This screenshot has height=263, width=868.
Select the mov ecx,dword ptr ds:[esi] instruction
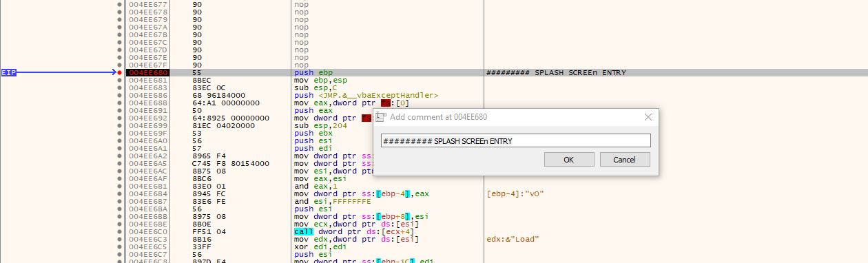point(355,224)
